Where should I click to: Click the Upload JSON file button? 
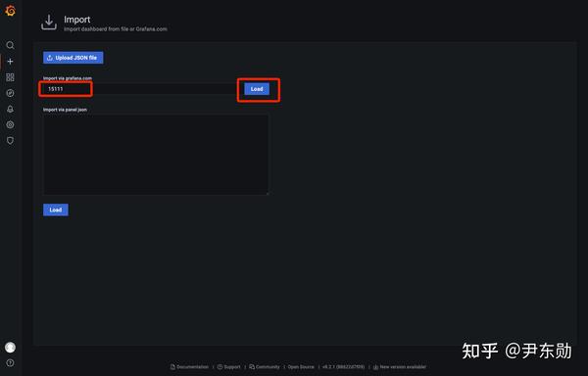73,58
